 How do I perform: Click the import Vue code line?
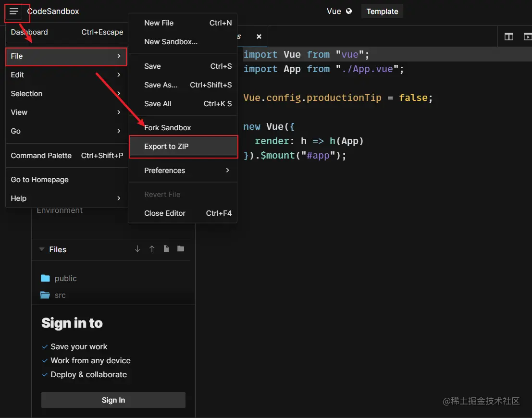[x=306, y=54]
